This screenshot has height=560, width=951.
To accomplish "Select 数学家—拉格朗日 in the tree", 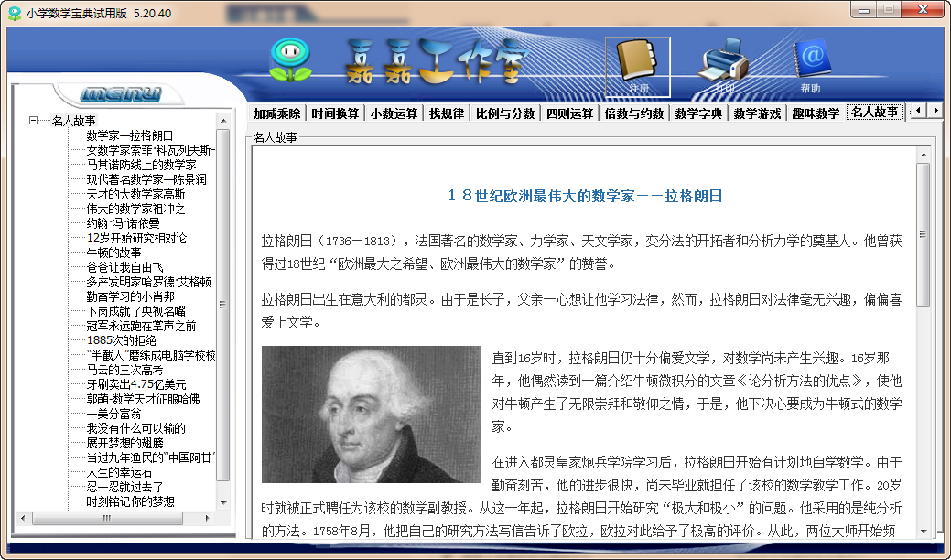I will (130, 135).
